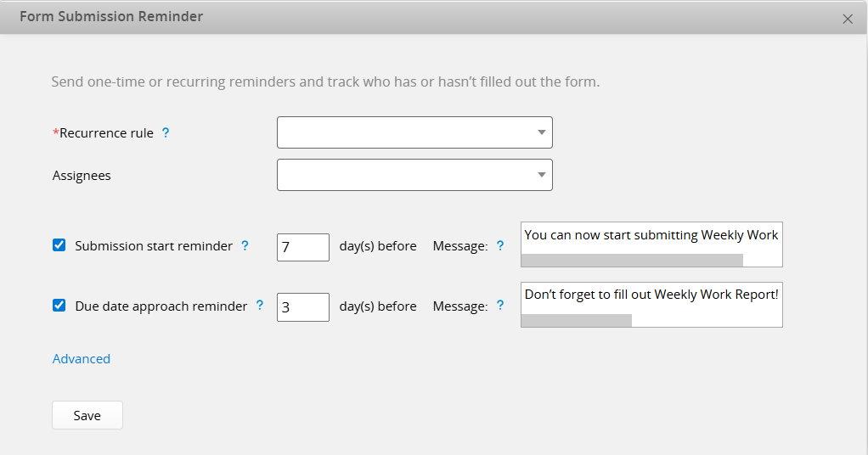Expand the Advanced settings link
Viewport: 868px width, 455px height.
[x=82, y=359]
